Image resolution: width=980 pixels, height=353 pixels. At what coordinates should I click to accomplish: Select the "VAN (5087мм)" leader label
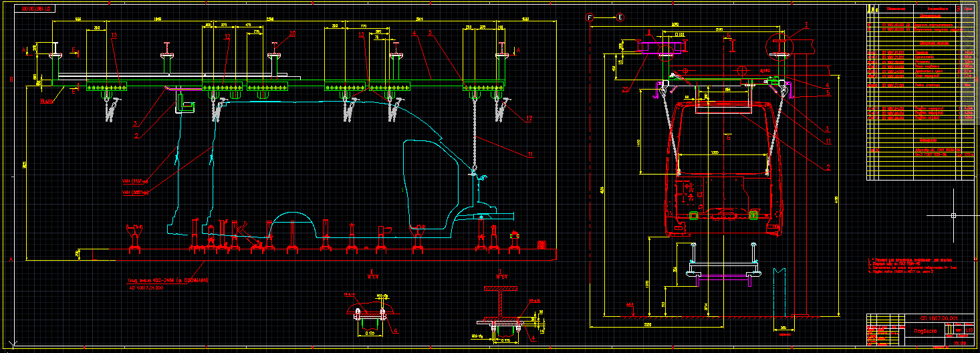136,192
